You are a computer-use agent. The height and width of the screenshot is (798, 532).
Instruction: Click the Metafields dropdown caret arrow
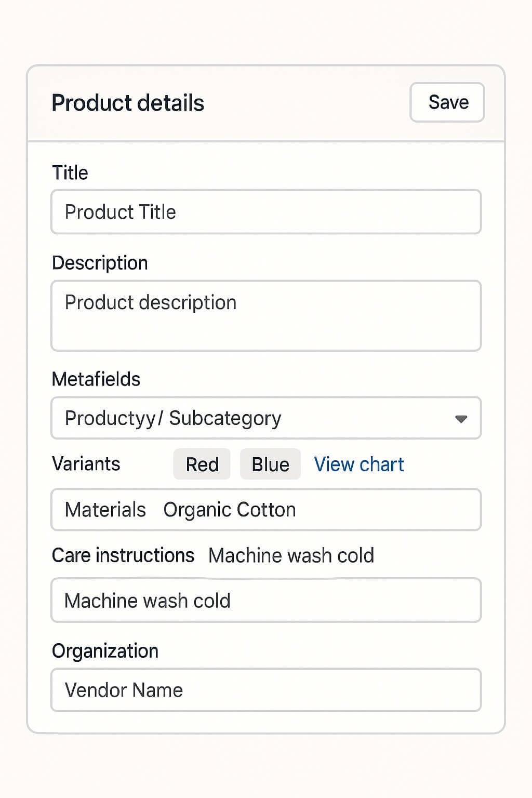[461, 419]
